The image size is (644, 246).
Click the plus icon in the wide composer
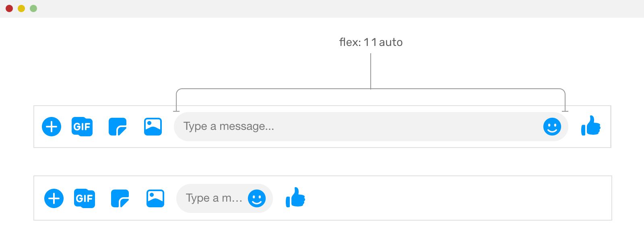[52, 127]
